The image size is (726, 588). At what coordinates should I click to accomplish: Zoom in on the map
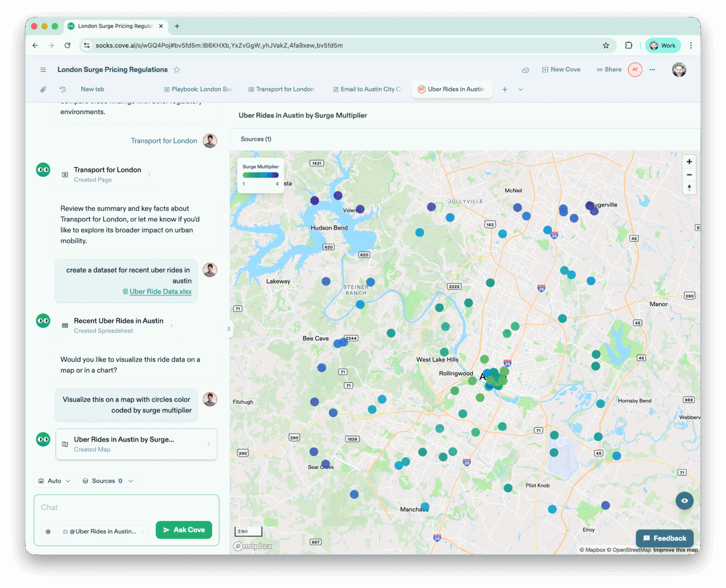click(x=689, y=162)
